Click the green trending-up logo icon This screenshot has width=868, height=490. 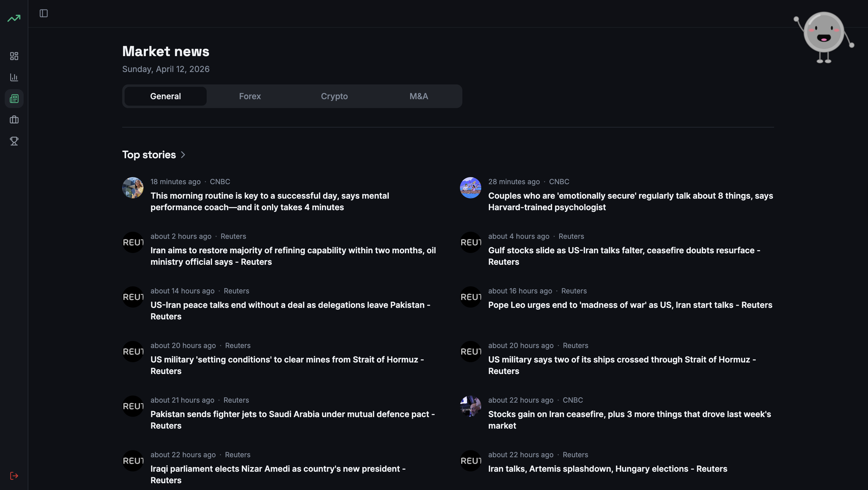coord(14,18)
